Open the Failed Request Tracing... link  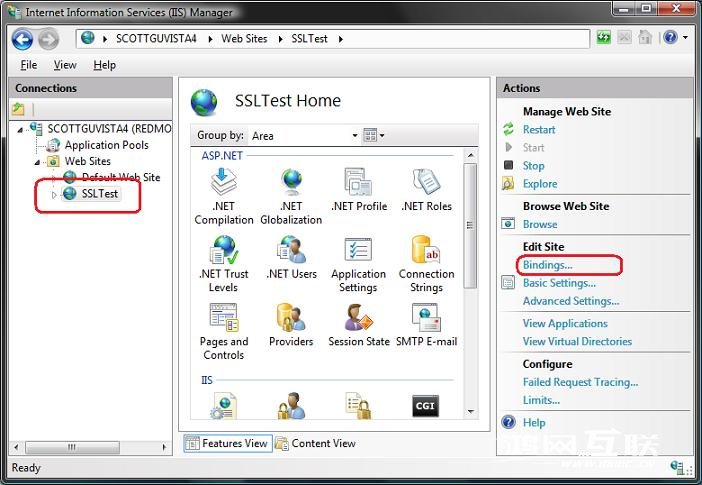[580, 382]
